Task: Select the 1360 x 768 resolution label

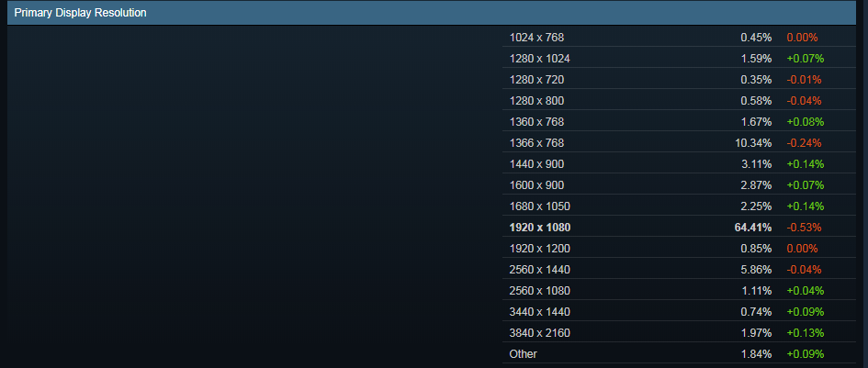Action: (536, 122)
